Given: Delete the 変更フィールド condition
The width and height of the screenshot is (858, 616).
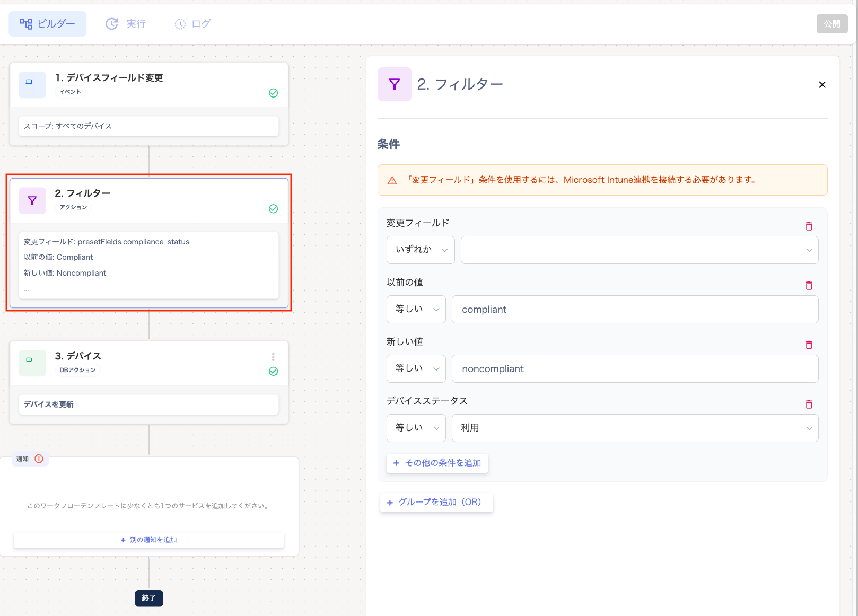Looking at the screenshot, I should point(809,226).
